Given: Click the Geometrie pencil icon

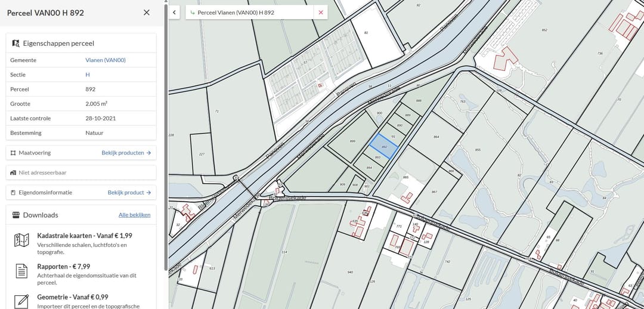Looking at the screenshot, I should tap(21, 301).
